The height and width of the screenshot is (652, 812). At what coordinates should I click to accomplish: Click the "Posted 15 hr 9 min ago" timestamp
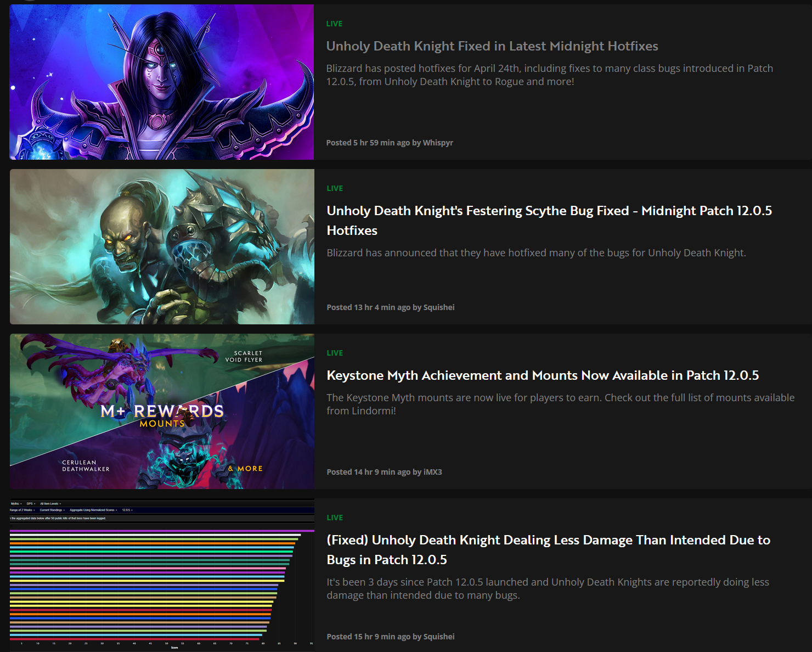[x=369, y=637]
